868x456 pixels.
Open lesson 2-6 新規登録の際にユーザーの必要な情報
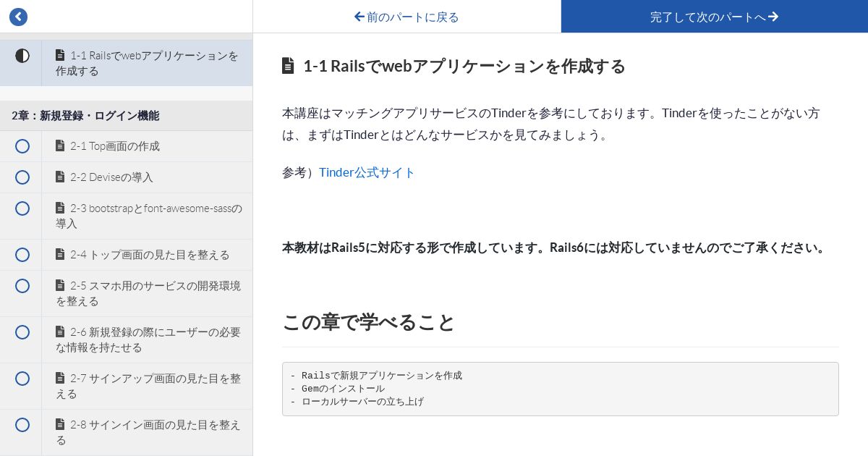tap(148, 339)
